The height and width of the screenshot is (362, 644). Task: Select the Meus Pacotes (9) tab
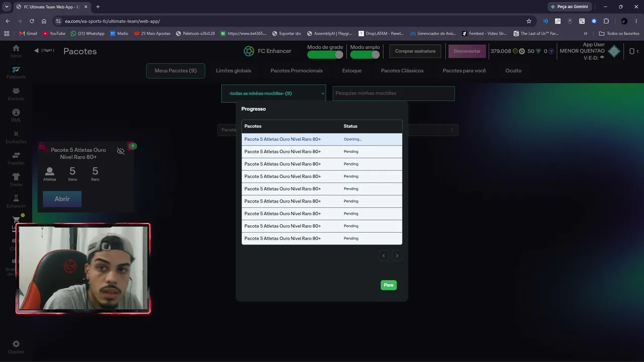point(176,71)
